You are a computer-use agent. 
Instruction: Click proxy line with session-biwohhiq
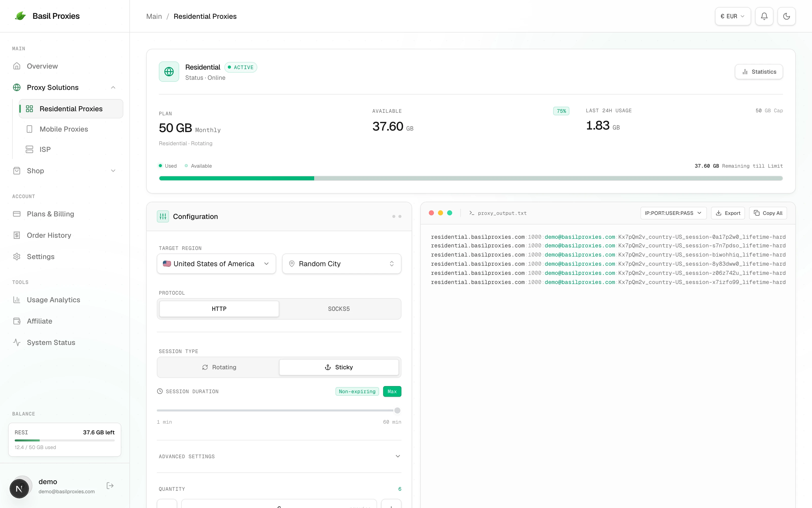608,255
